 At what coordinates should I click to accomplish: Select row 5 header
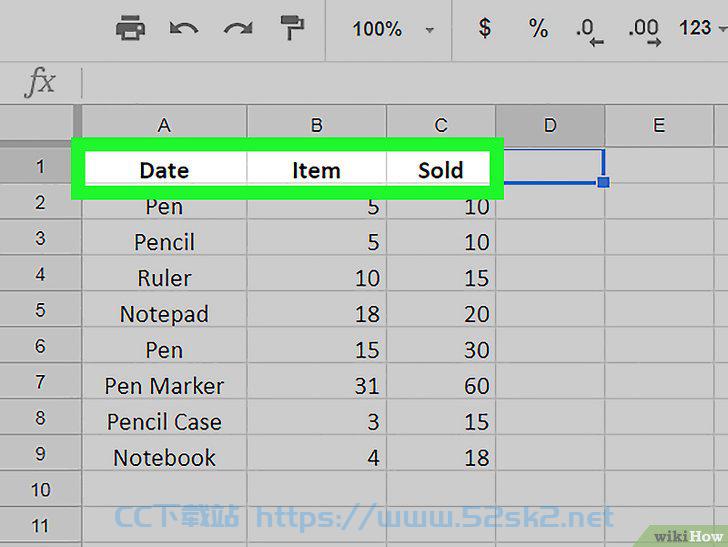40,310
